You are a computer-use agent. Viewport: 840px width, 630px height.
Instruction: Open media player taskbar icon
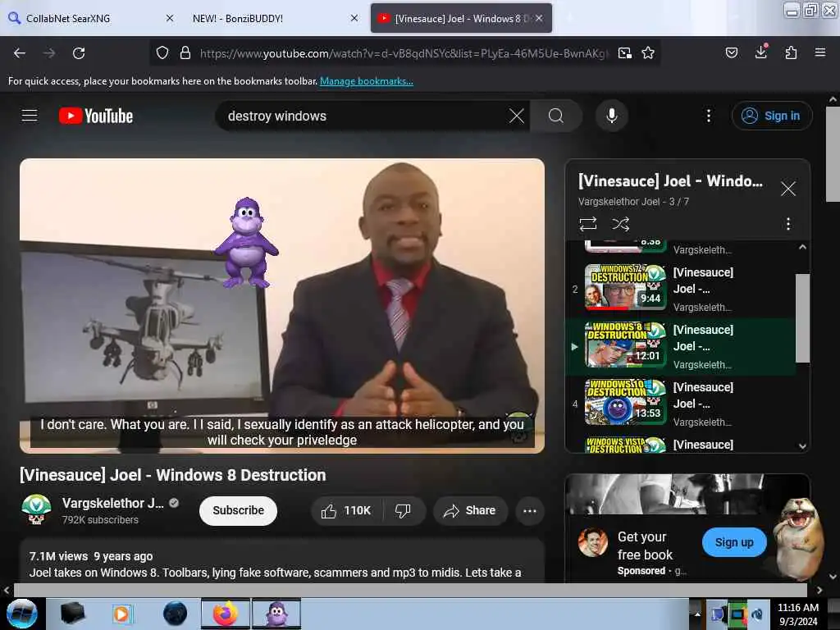pyautogui.click(x=122, y=614)
